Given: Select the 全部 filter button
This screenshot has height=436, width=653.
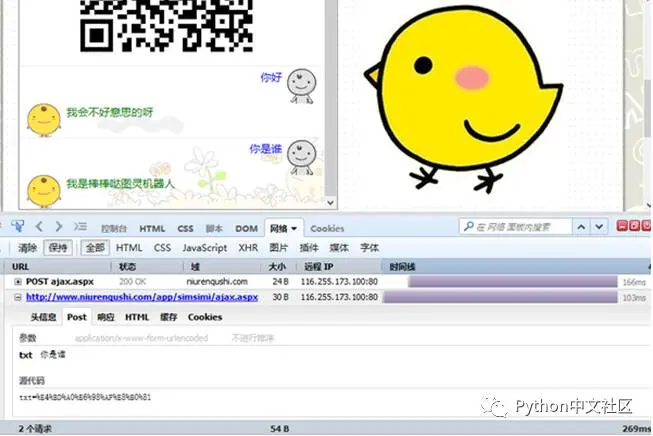Looking at the screenshot, I should point(95,248).
